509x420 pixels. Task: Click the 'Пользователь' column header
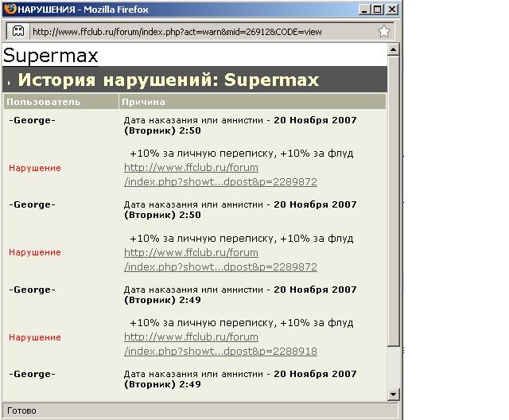pos(61,102)
